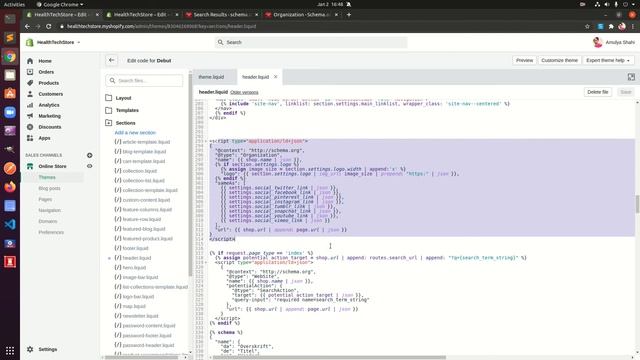The image size is (640, 360).
Task: Click the code editor vertical scrollbar
Action: point(637,204)
